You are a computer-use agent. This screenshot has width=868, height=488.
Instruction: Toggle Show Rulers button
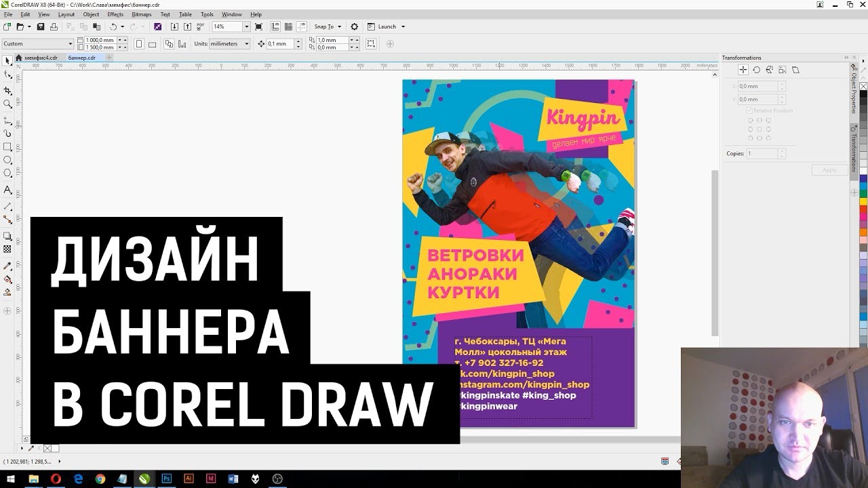275,26
